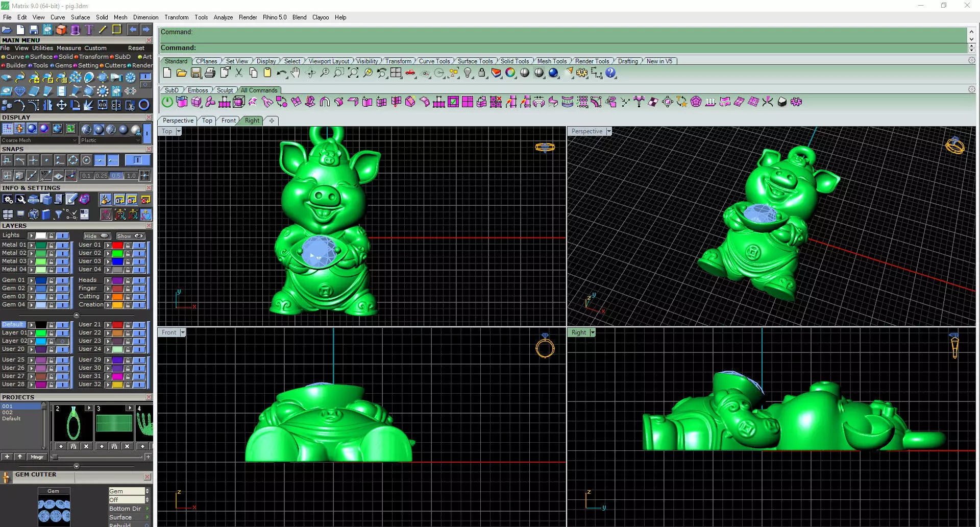This screenshot has width=980, height=527.
Task: Click the orange box icon in top-left toolbar
Action: (x=61, y=30)
